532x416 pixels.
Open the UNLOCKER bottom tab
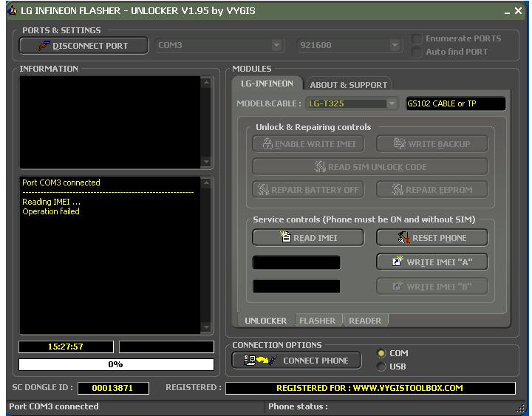tap(266, 321)
